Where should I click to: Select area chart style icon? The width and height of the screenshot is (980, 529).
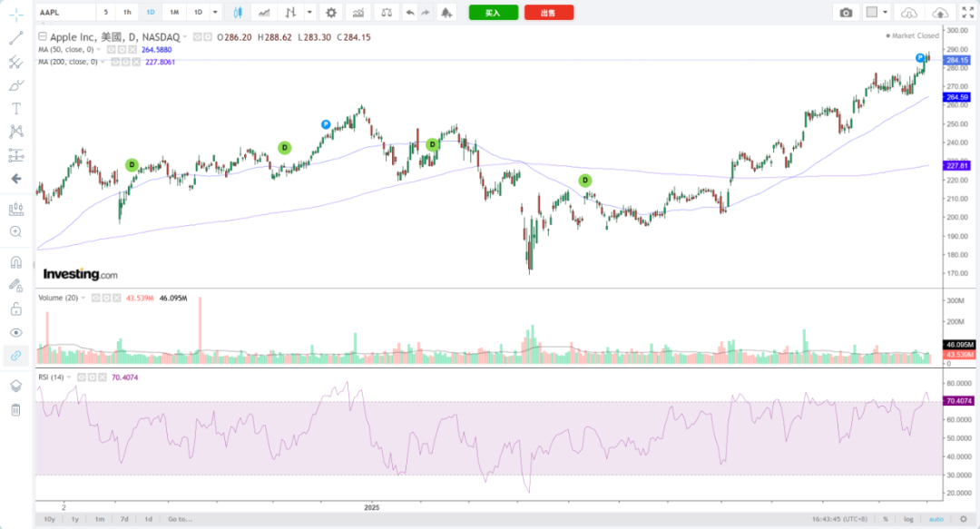pyautogui.click(x=264, y=13)
